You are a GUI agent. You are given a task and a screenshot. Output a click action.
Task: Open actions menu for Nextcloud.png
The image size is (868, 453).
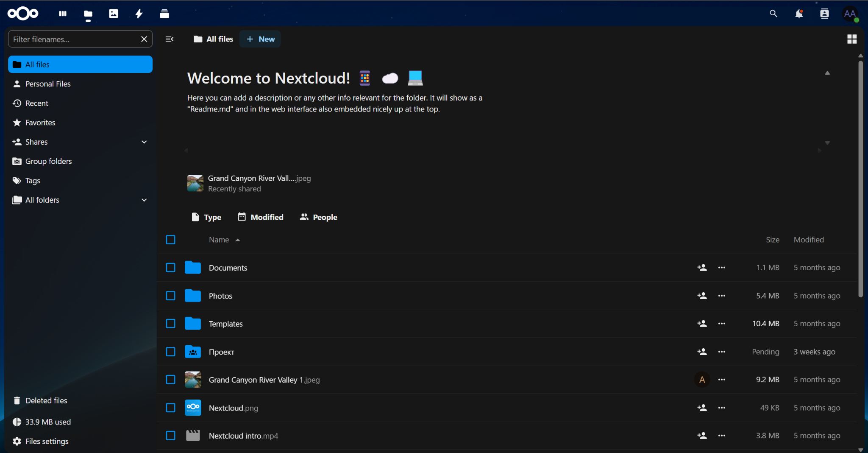point(722,408)
